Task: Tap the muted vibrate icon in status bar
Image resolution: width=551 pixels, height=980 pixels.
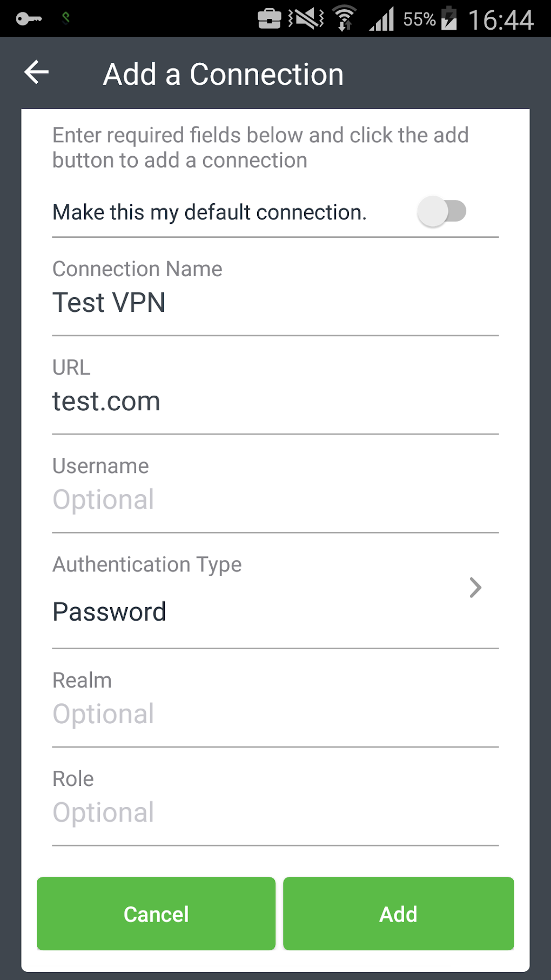Action: pyautogui.click(x=306, y=19)
